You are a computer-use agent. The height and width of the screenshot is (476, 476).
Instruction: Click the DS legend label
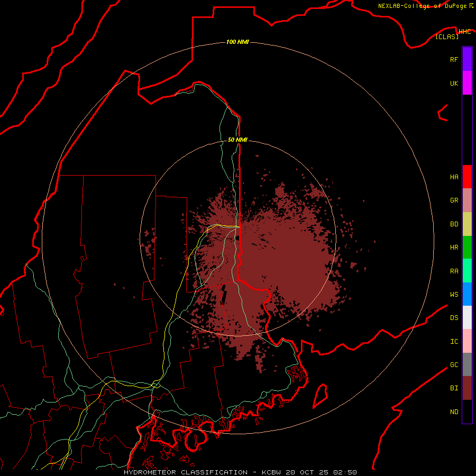point(454,318)
